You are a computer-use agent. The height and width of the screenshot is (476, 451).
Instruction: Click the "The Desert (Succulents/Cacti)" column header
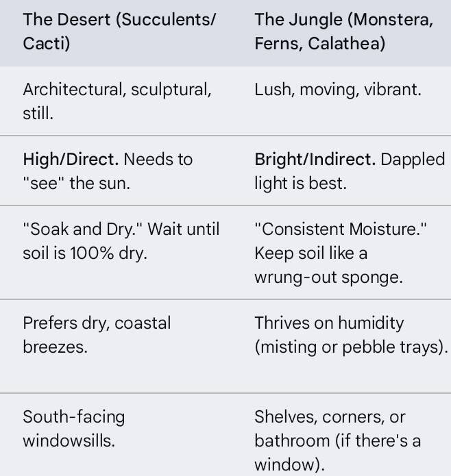pyautogui.click(x=119, y=31)
